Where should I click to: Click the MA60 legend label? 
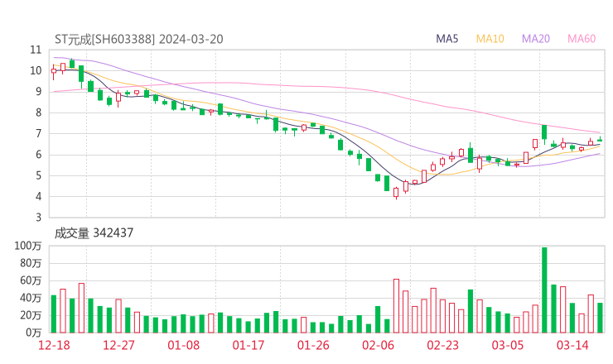582,39
